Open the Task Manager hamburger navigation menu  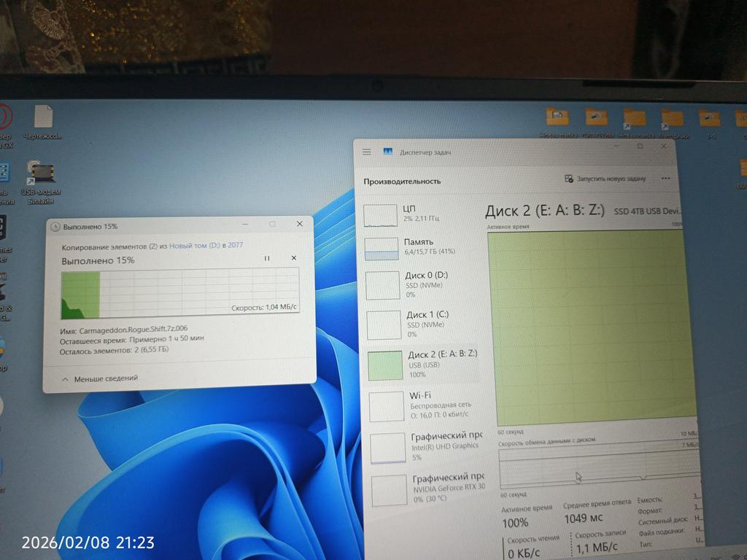pyautogui.click(x=367, y=152)
